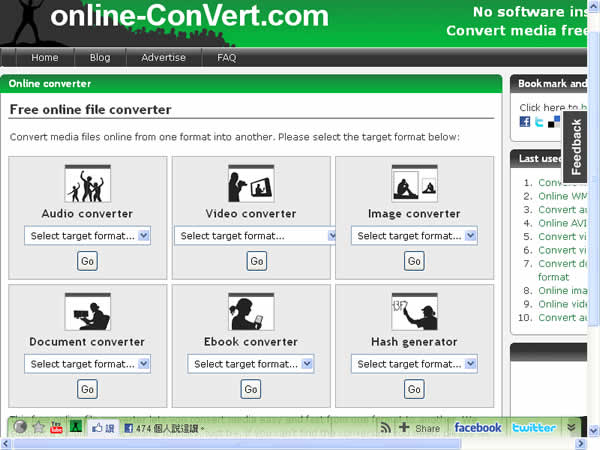Open last used link number 2 Online WM
This screenshot has width=600, height=450.
point(562,196)
